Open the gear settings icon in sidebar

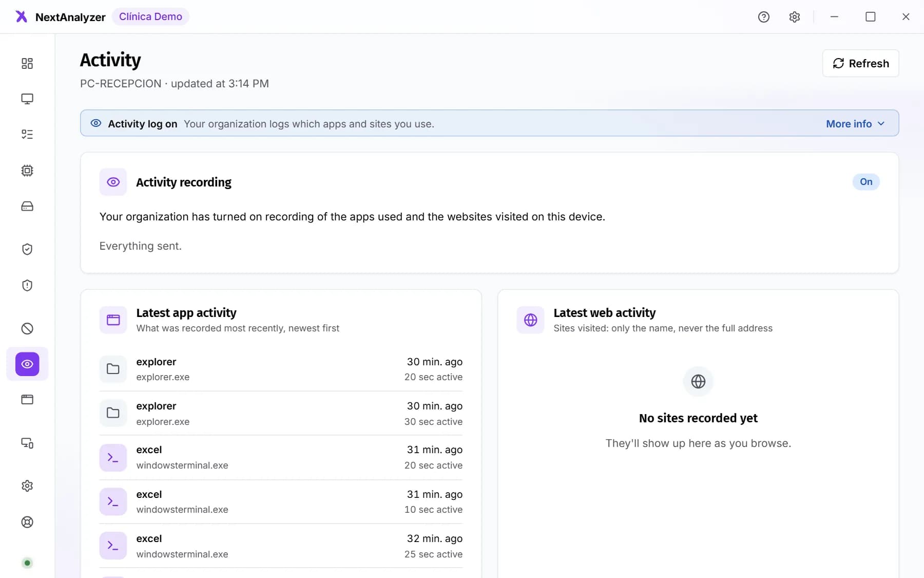(27, 486)
